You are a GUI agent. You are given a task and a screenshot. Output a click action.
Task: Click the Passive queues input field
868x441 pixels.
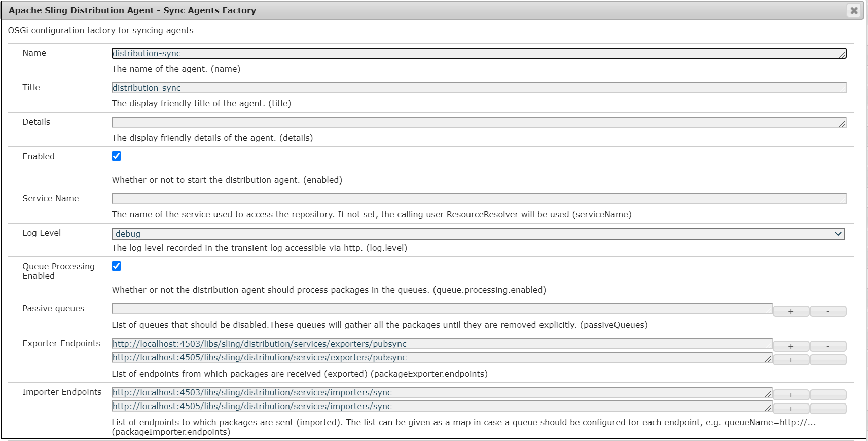pyautogui.click(x=442, y=309)
